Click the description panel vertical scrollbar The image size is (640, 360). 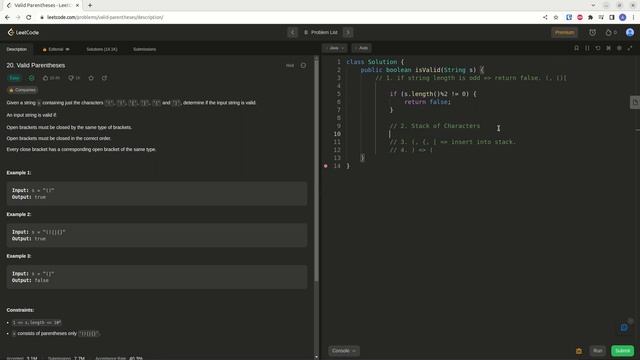point(316,171)
